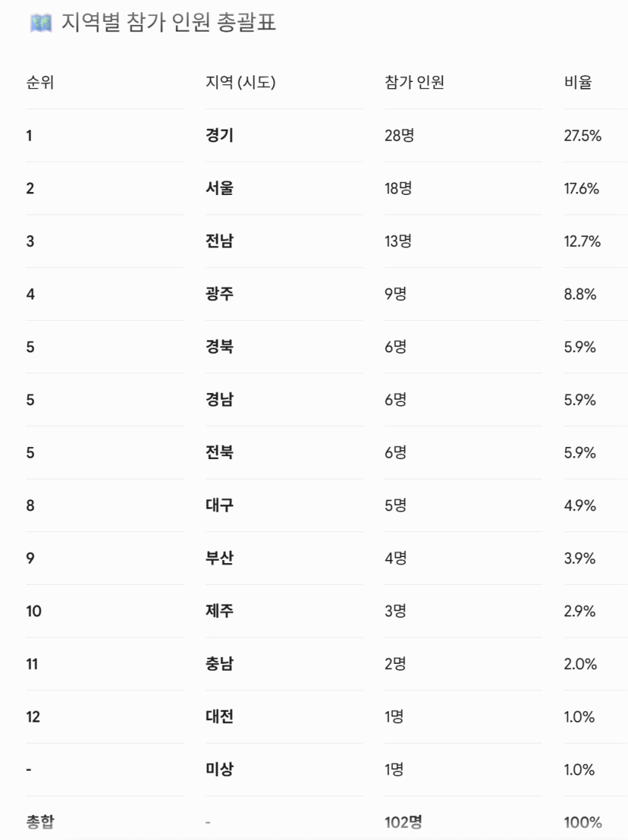Click the map emoji icon in the title

tap(41, 23)
